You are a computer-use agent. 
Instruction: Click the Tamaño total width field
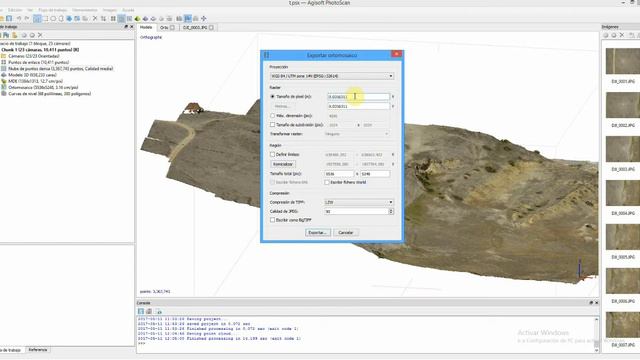click(x=339, y=174)
